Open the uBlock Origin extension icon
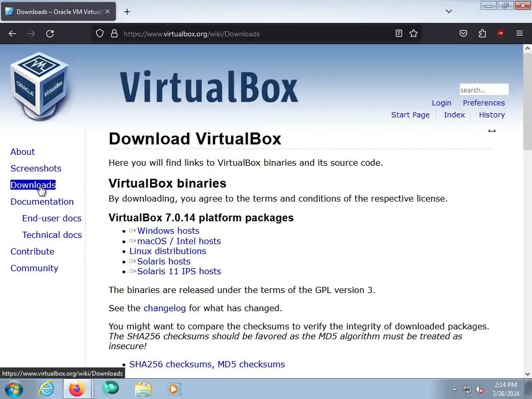Viewport: 532px width, 399px height. [500, 33]
